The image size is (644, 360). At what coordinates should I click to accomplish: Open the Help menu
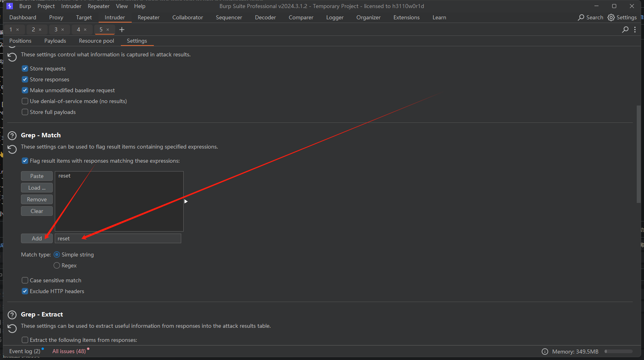click(x=140, y=6)
